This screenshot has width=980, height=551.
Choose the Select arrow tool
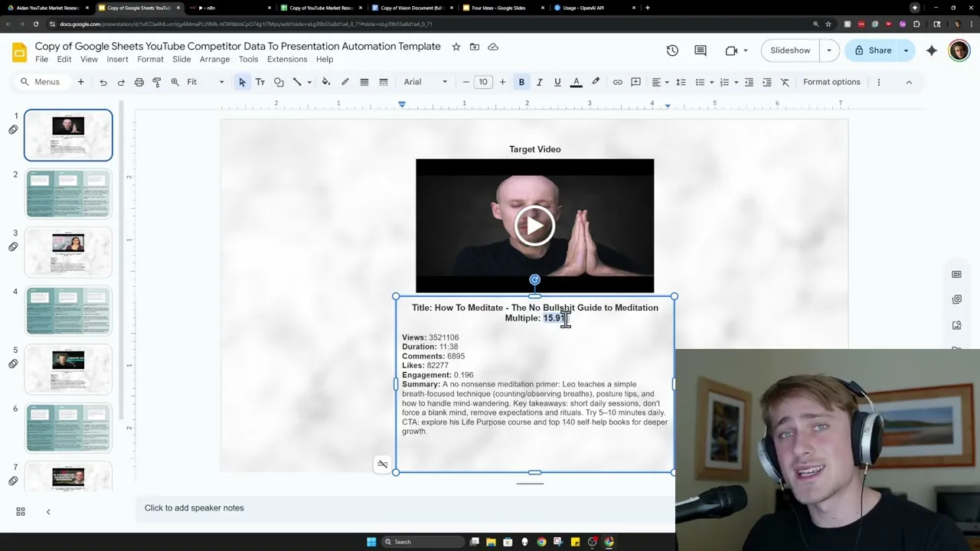point(242,82)
